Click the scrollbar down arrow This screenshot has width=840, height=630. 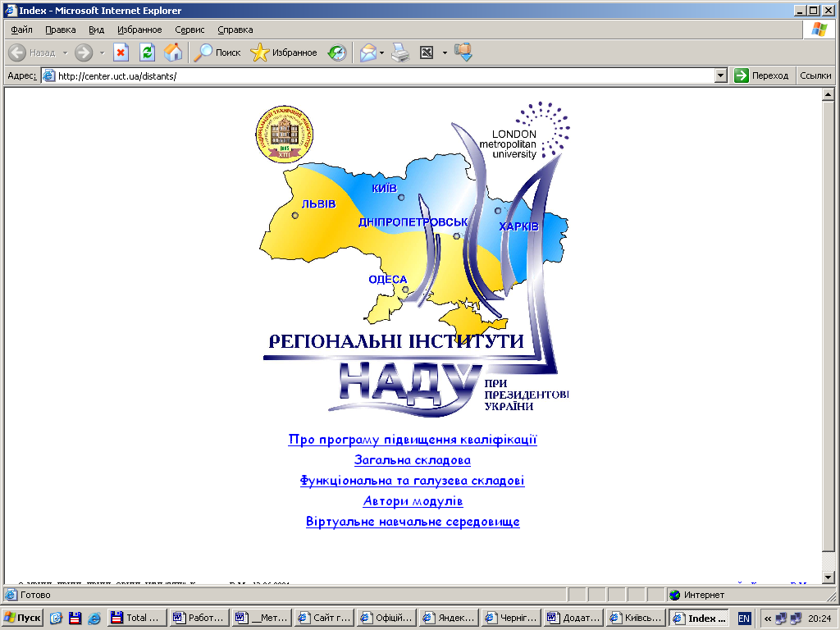(x=828, y=577)
